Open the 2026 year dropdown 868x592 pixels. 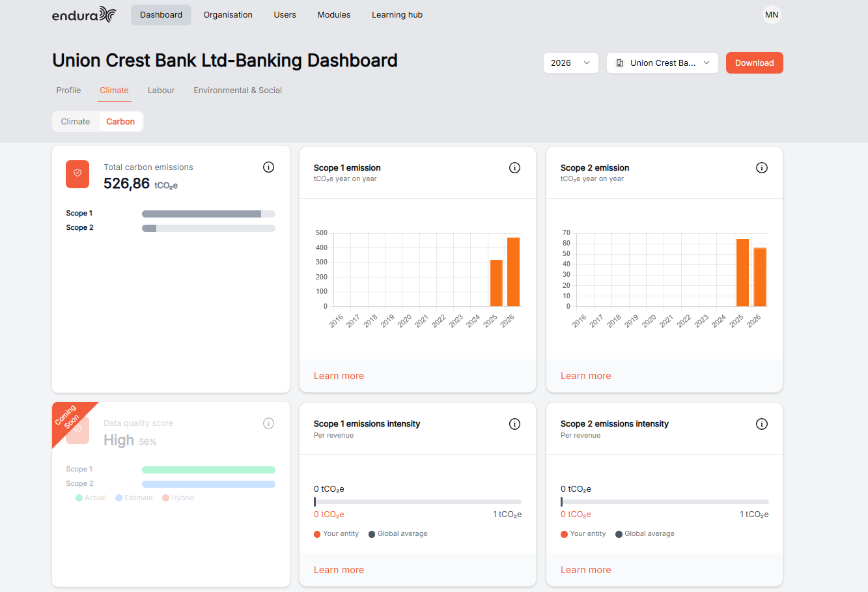[x=570, y=63]
